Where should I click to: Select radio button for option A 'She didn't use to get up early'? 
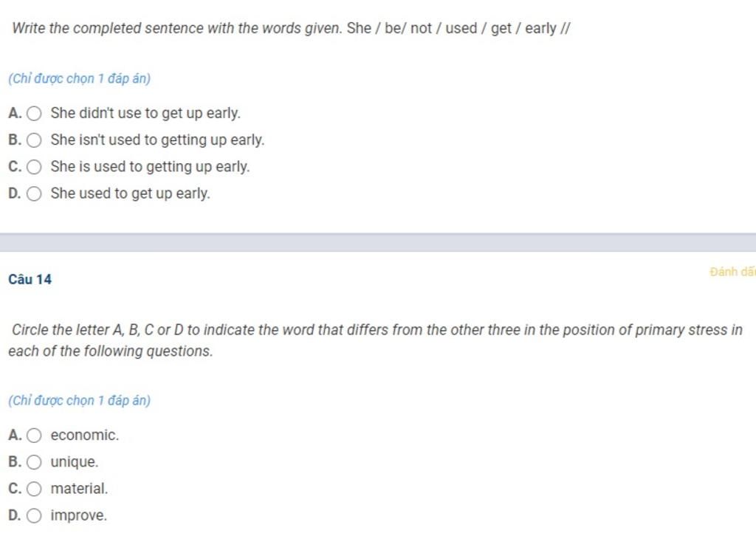point(34,113)
